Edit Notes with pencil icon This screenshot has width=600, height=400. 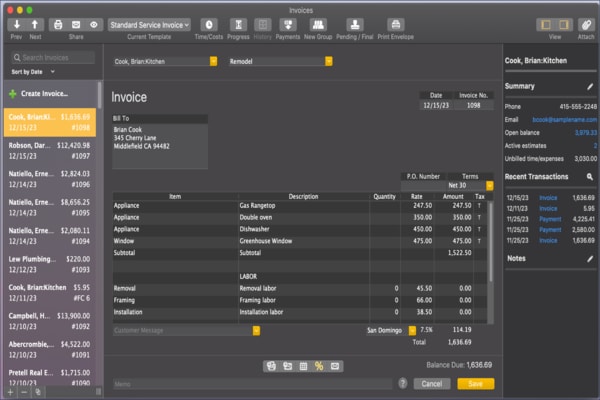590,259
